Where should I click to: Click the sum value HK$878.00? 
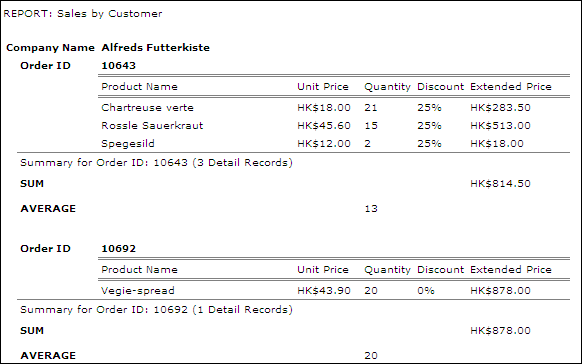(x=500, y=330)
